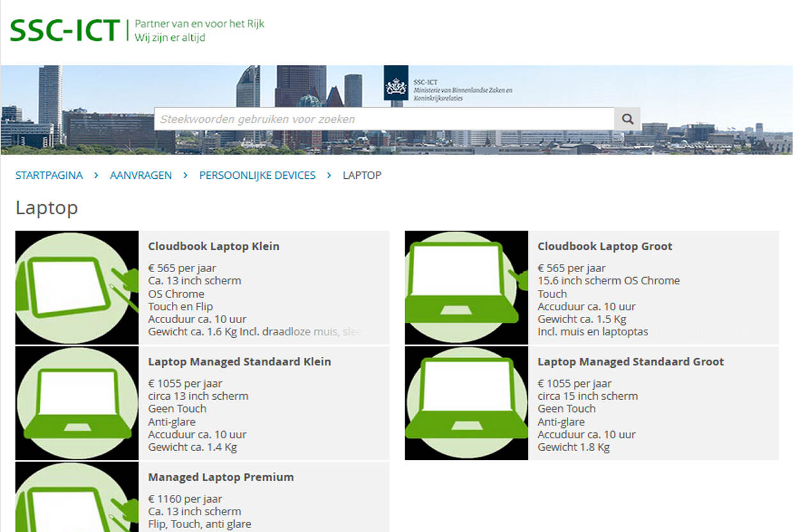Image resolution: width=799 pixels, height=532 pixels.
Task: Select the Laptop breadcrumb item
Action: click(x=362, y=175)
